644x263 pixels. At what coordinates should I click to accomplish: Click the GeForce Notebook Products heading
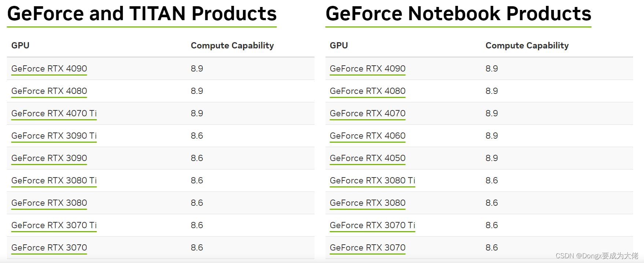point(458,14)
